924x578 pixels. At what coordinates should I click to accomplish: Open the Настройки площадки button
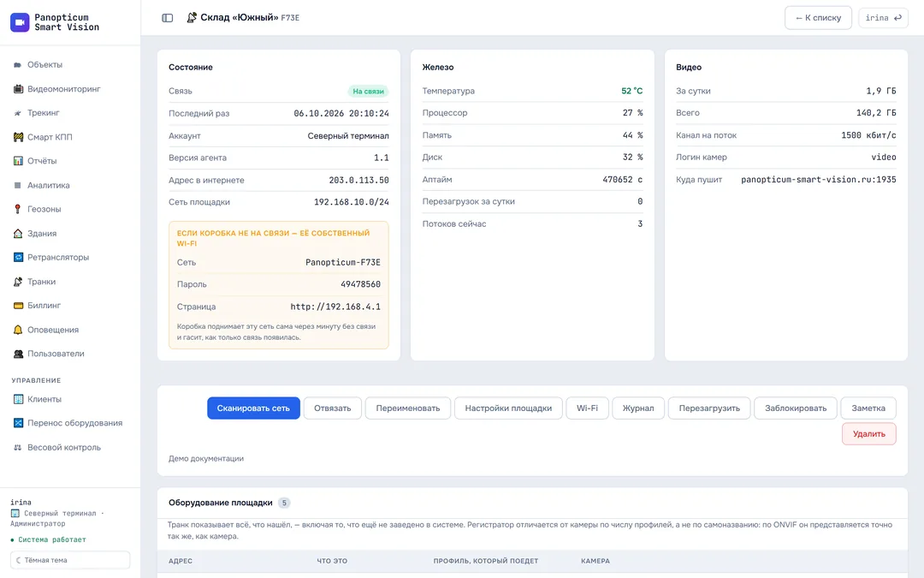coord(508,408)
